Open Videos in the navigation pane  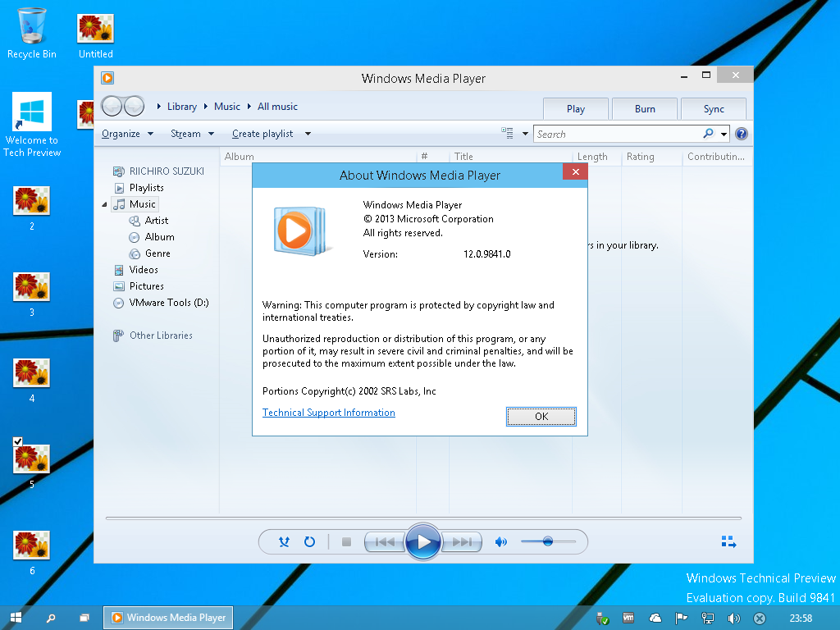tap(136, 270)
